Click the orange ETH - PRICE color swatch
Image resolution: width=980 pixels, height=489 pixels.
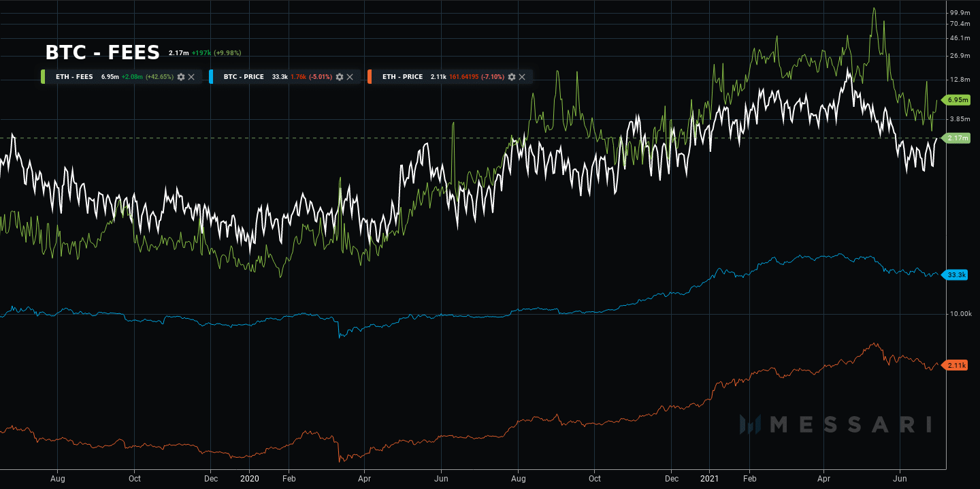click(369, 77)
